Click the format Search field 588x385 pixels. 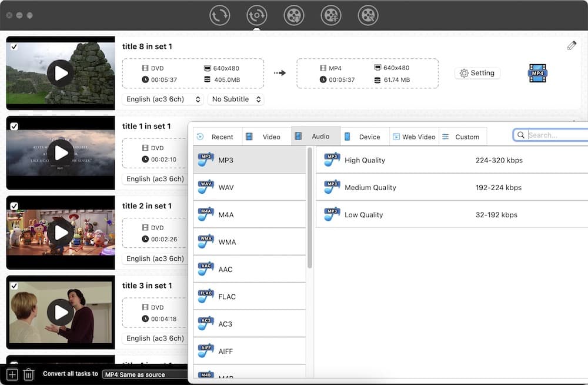point(552,135)
